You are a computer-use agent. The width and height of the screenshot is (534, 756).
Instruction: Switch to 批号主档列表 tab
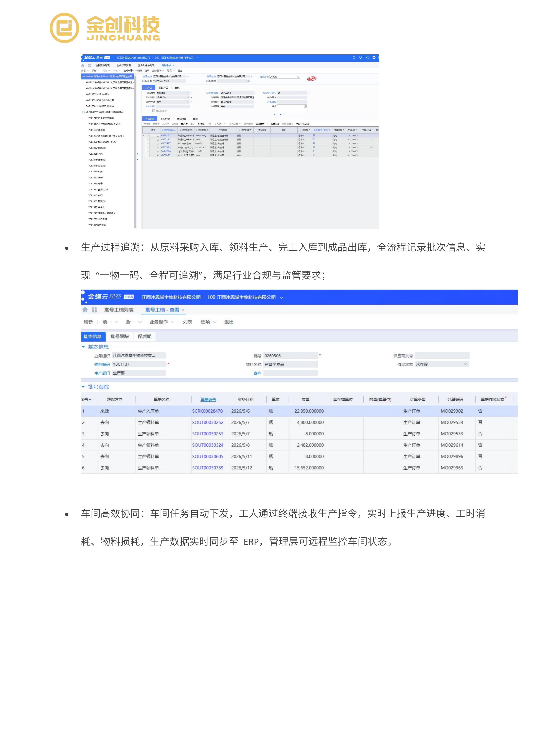[119, 310]
